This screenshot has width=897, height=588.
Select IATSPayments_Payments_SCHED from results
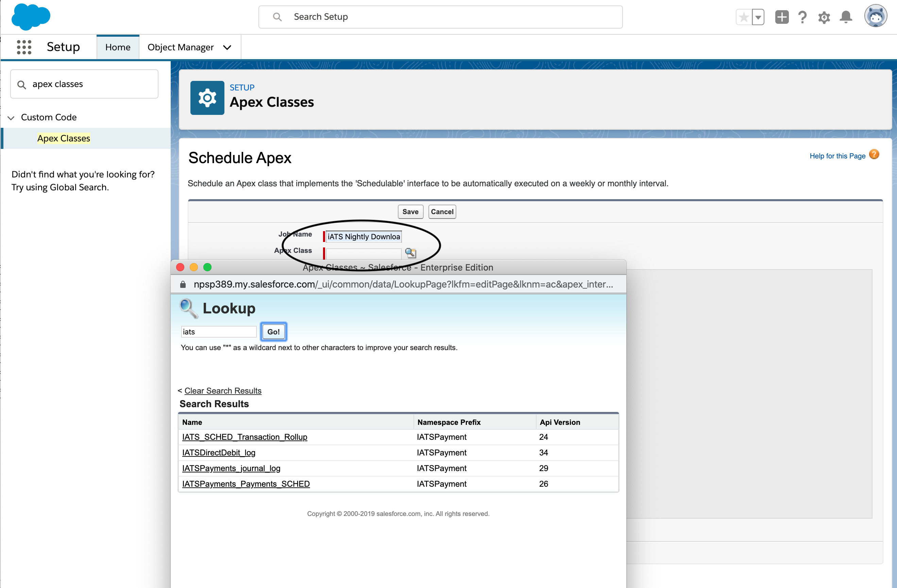tap(246, 484)
